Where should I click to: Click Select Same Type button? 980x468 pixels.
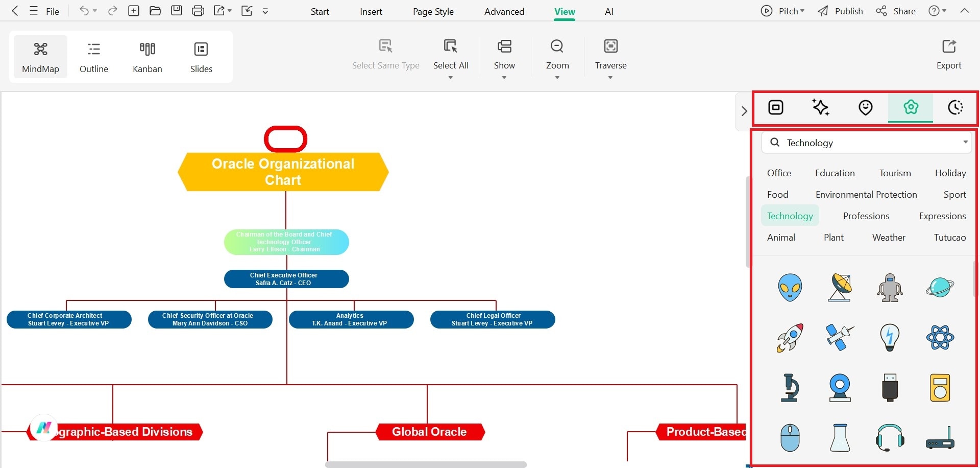386,54
